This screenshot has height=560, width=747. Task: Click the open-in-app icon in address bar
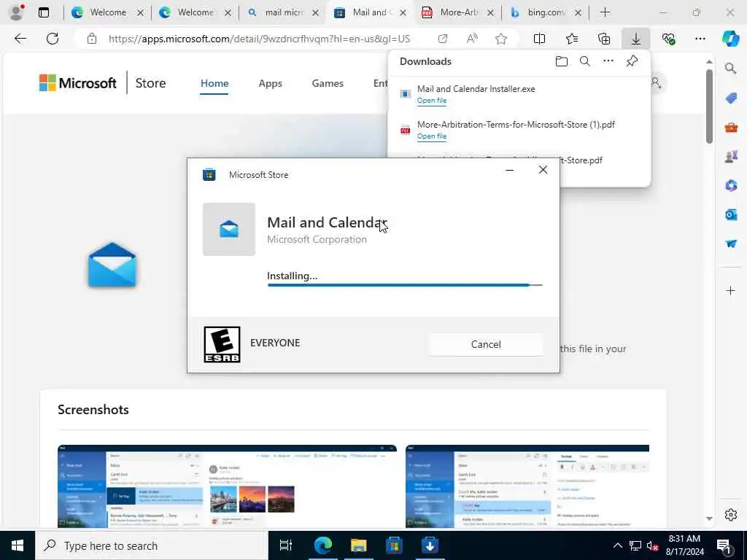(443, 39)
